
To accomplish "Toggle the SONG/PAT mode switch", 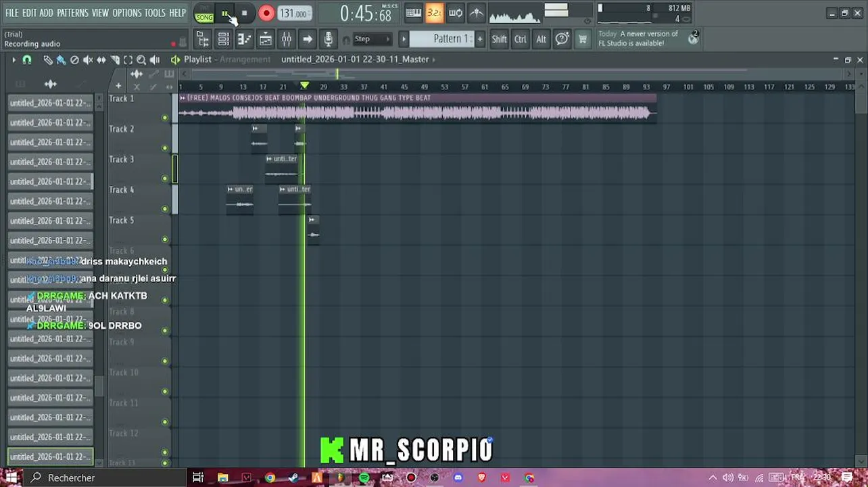I will [x=204, y=14].
